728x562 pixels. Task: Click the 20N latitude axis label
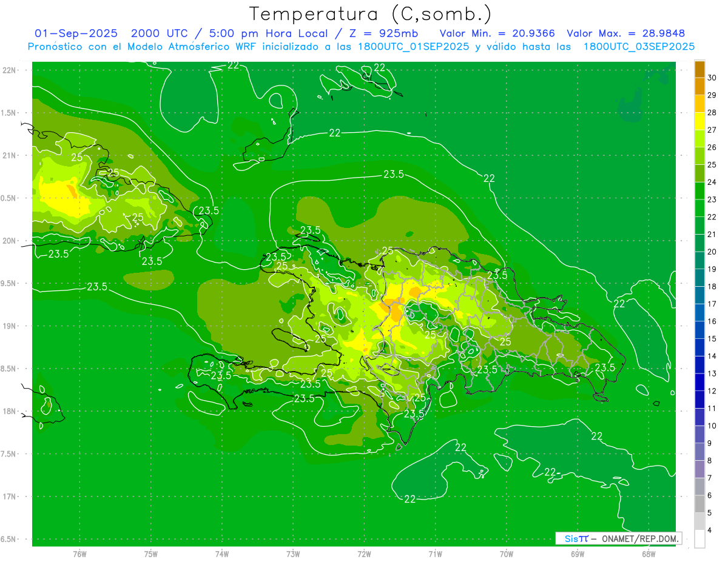coord(10,241)
